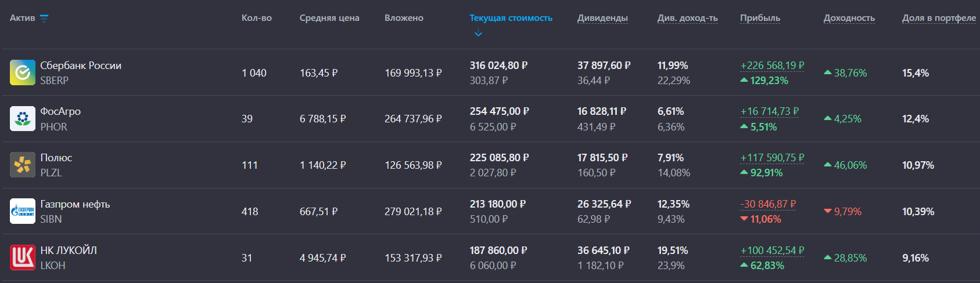Open the Сбербанк России asset name
The width and height of the screenshot is (980, 283).
click(x=81, y=66)
